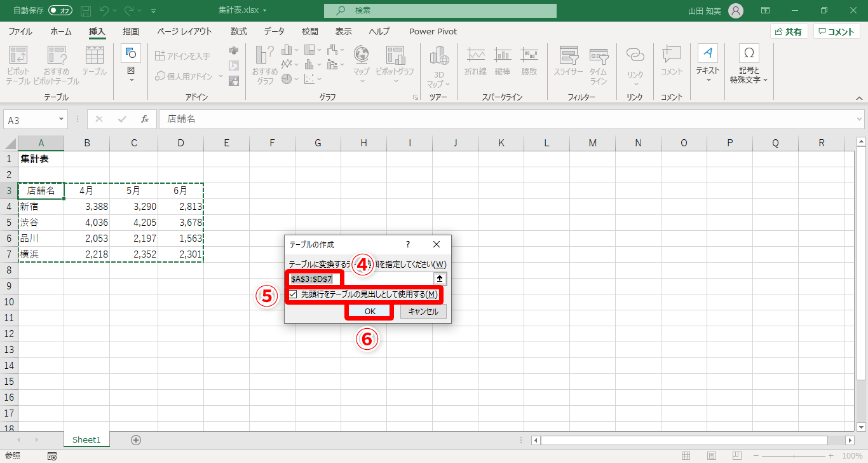Click the Insert Function fx icon
The height and width of the screenshot is (463, 868).
pos(145,119)
